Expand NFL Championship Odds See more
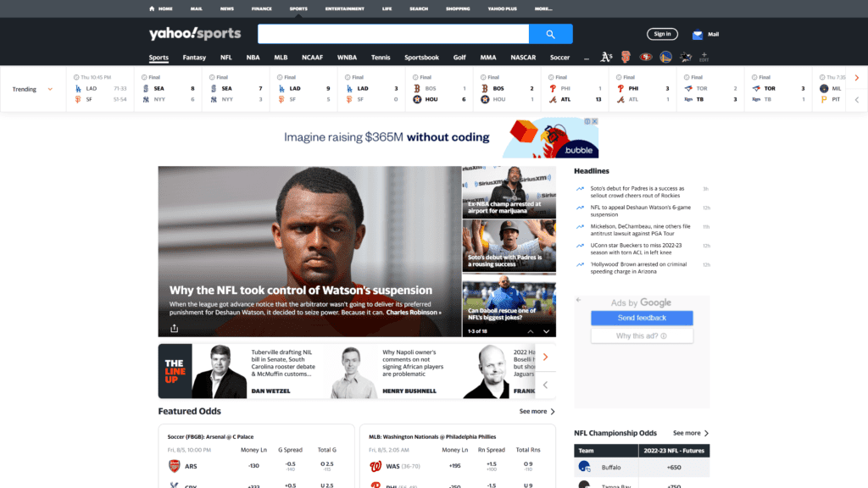 (x=691, y=433)
